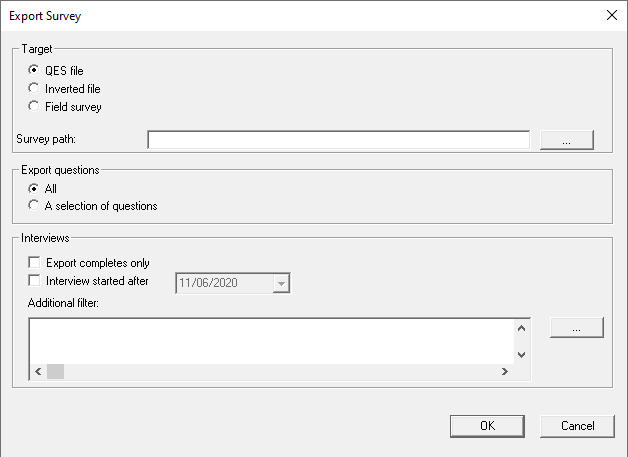The width and height of the screenshot is (628, 457).
Task: Select the QES file radio button
Action: pyautogui.click(x=34, y=70)
